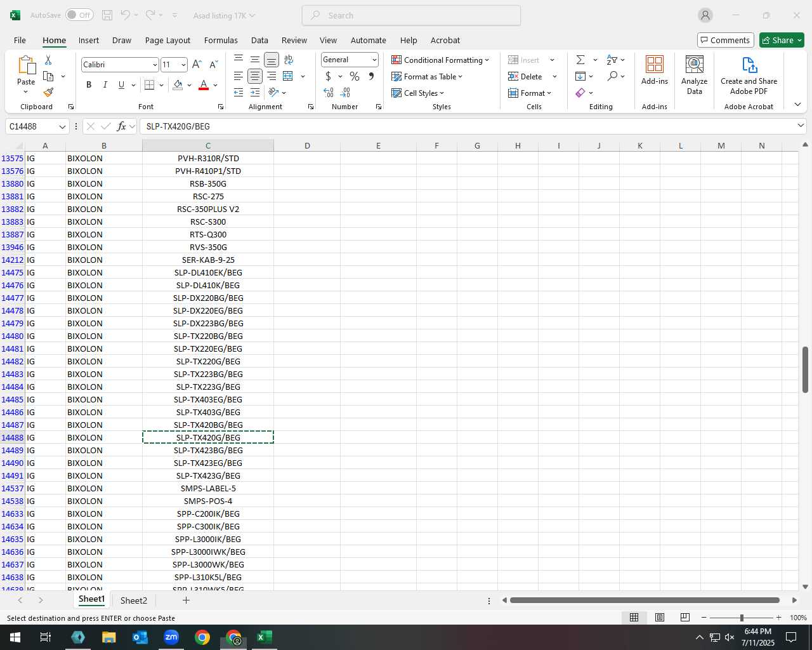Click the Save disk icon
The image size is (812, 650).
(x=107, y=15)
